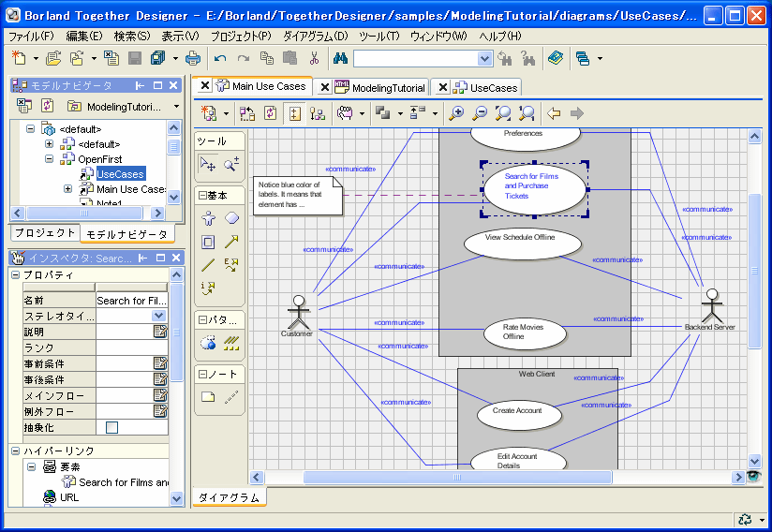Click the Zoom In magnifier icon
The height and width of the screenshot is (532, 772).
(x=456, y=113)
